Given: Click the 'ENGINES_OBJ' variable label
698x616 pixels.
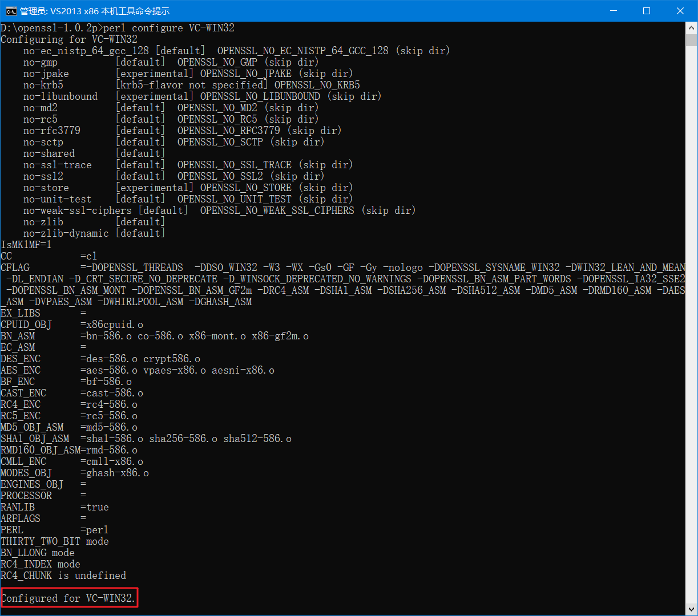Looking at the screenshot, I should (32, 484).
